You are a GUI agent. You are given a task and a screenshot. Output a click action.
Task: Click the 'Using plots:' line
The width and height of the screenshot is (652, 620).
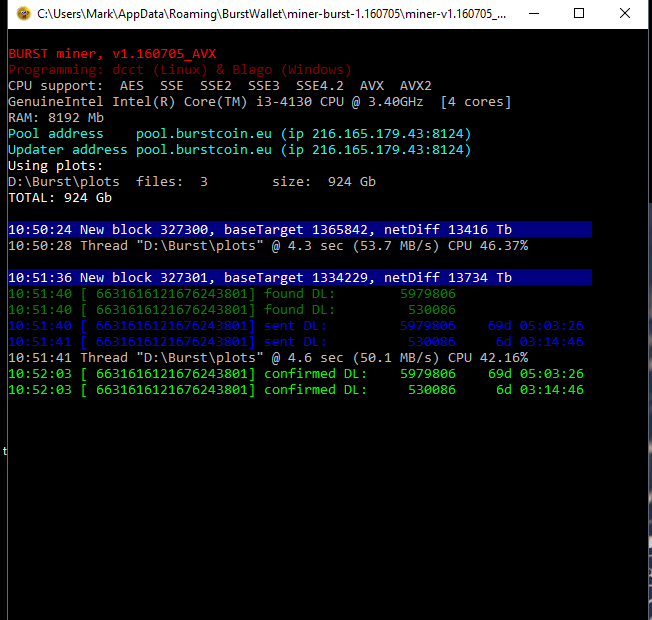coord(56,166)
